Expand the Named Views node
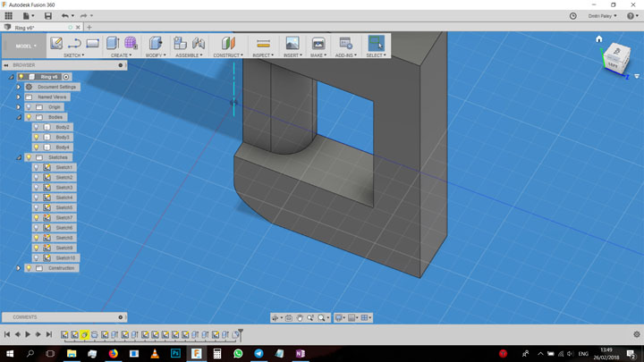The image size is (644, 362). [19, 97]
